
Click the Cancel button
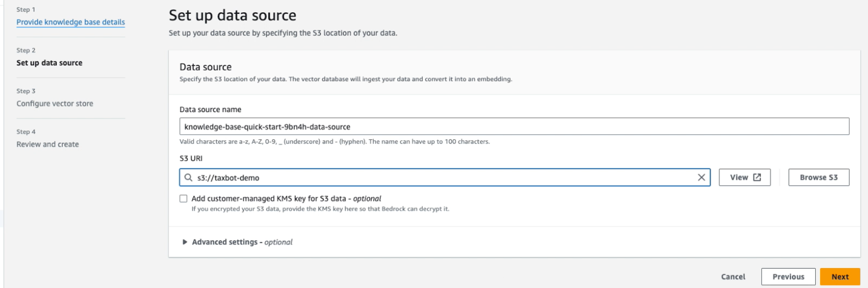click(x=733, y=277)
